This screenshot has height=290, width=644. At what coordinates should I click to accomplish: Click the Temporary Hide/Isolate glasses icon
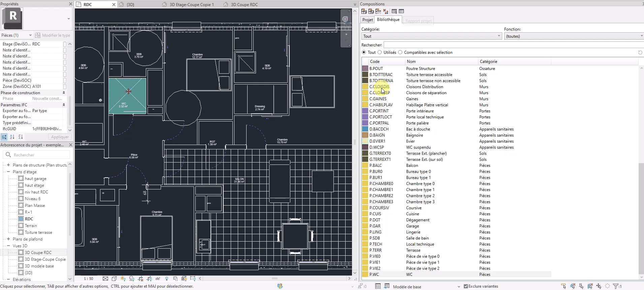[158, 279]
